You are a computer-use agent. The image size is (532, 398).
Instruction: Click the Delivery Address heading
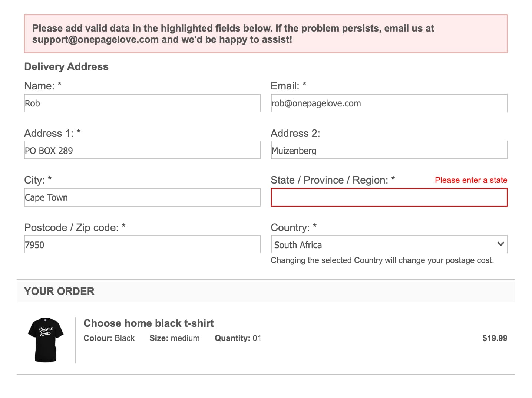coord(66,67)
